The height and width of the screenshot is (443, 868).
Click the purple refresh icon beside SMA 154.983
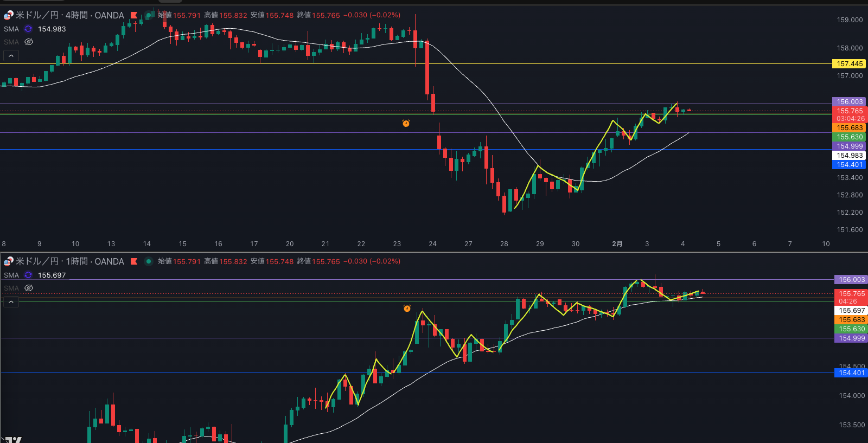pos(28,29)
